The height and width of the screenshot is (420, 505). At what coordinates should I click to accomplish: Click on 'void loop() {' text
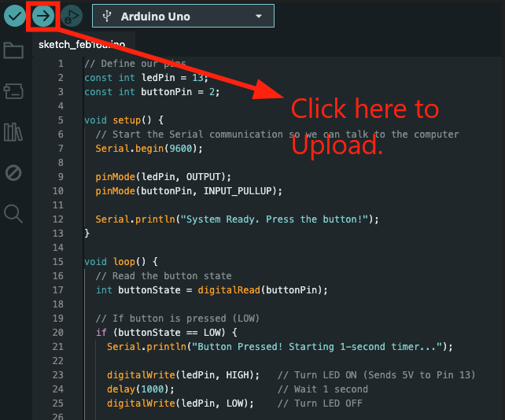coord(121,262)
